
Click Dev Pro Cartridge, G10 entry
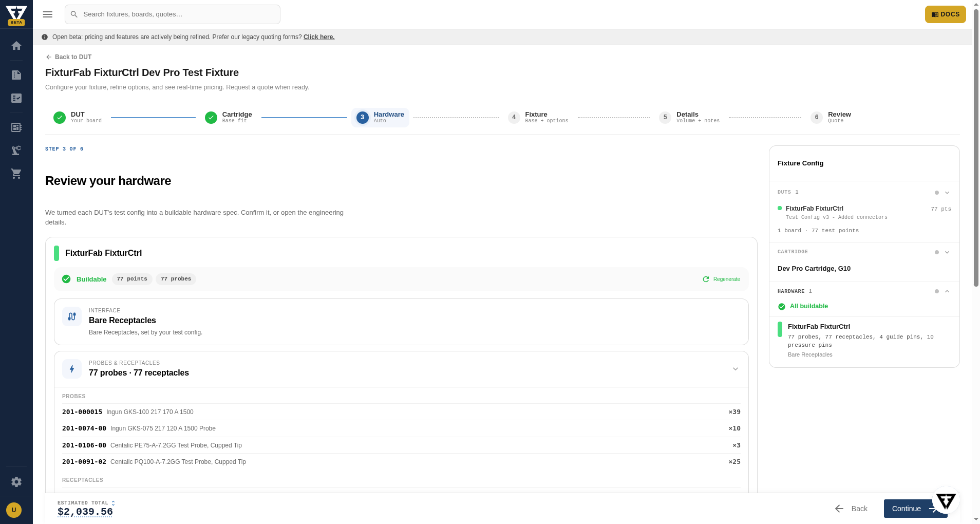pyautogui.click(x=814, y=269)
